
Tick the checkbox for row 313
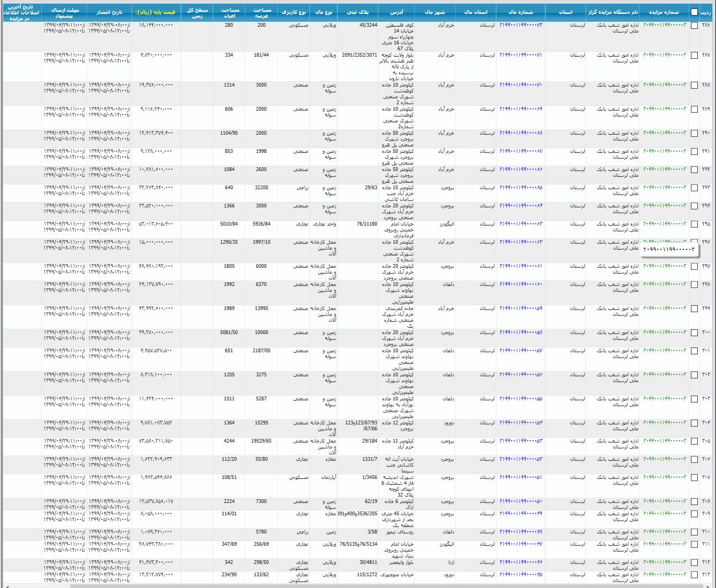click(x=694, y=575)
